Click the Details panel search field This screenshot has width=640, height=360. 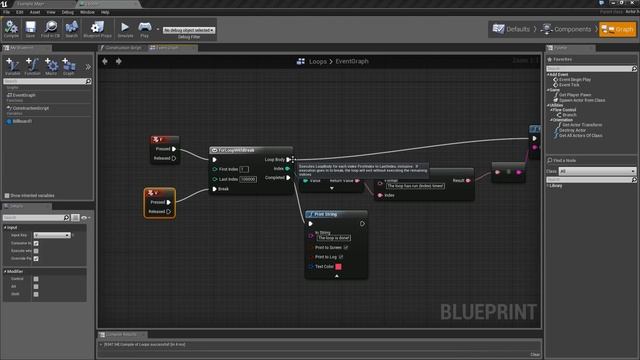(37, 218)
